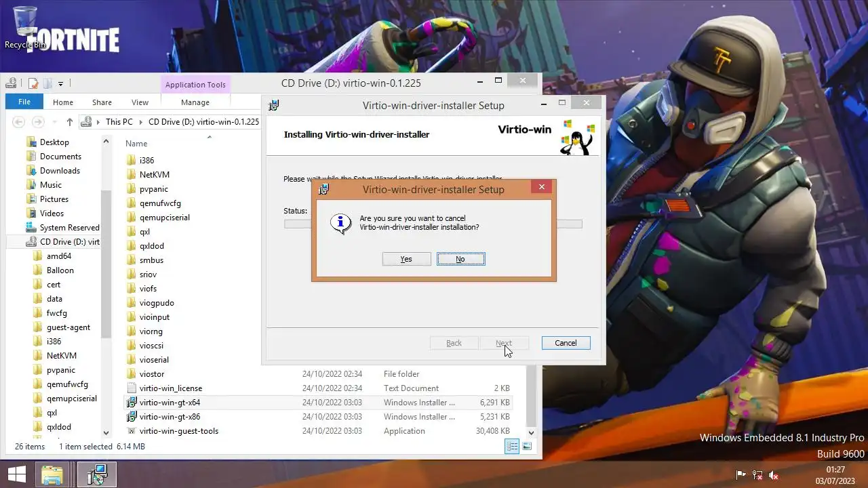Viewport: 868px width, 488px height.
Task: Select the viorng folder in file list
Action: pyautogui.click(x=151, y=331)
